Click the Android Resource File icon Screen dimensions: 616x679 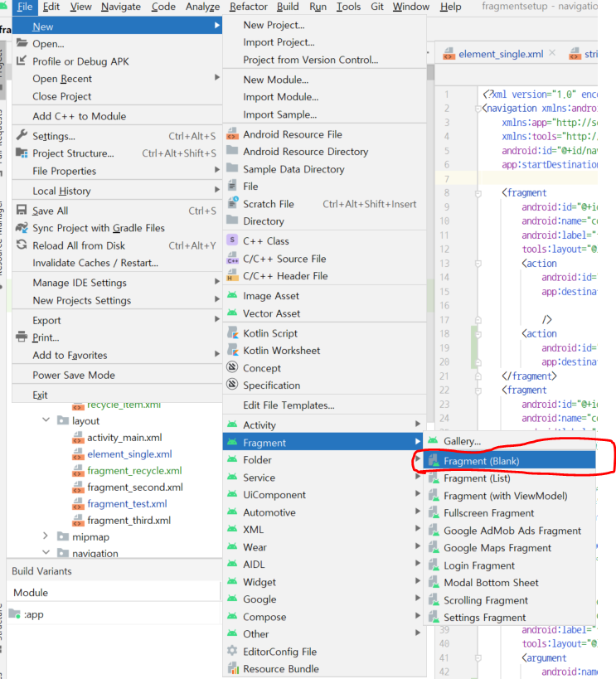tap(233, 133)
